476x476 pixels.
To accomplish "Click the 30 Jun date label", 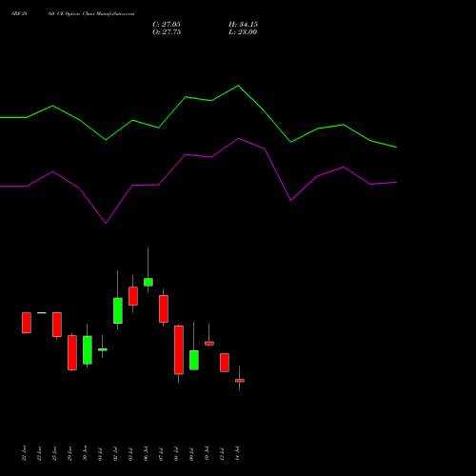I will (85, 453).
